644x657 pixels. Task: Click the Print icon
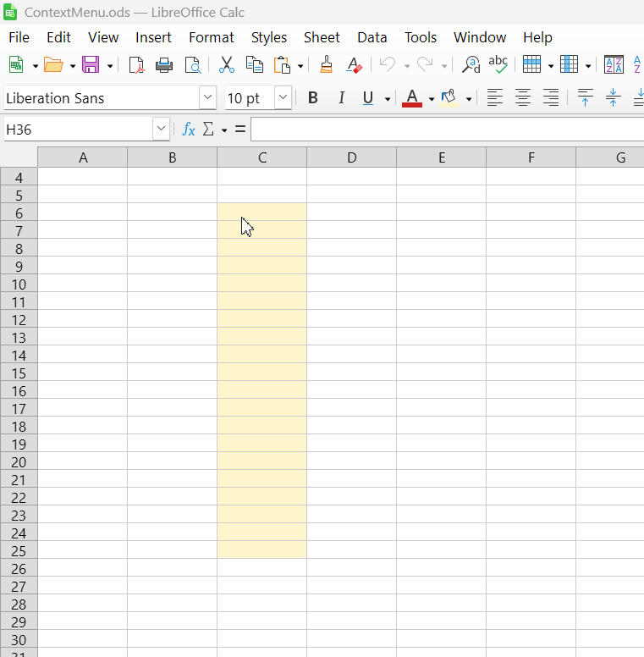pyautogui.click(x=164, y=65)
